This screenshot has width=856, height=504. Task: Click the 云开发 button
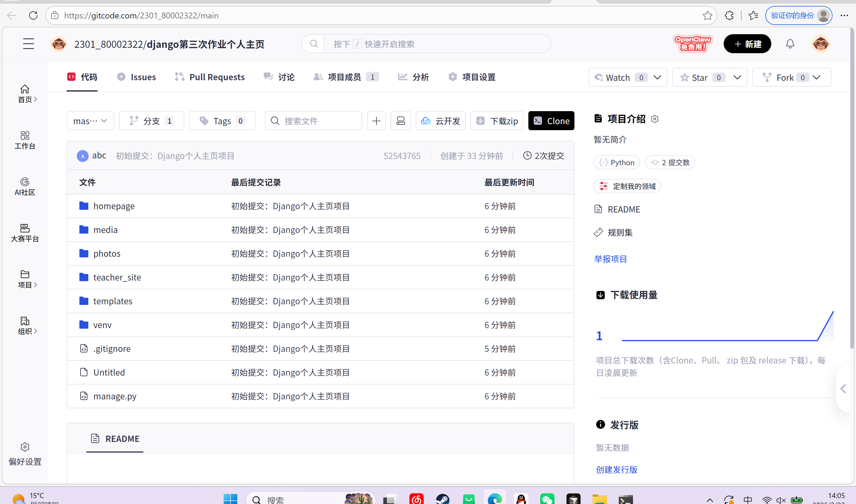[440, 121]
